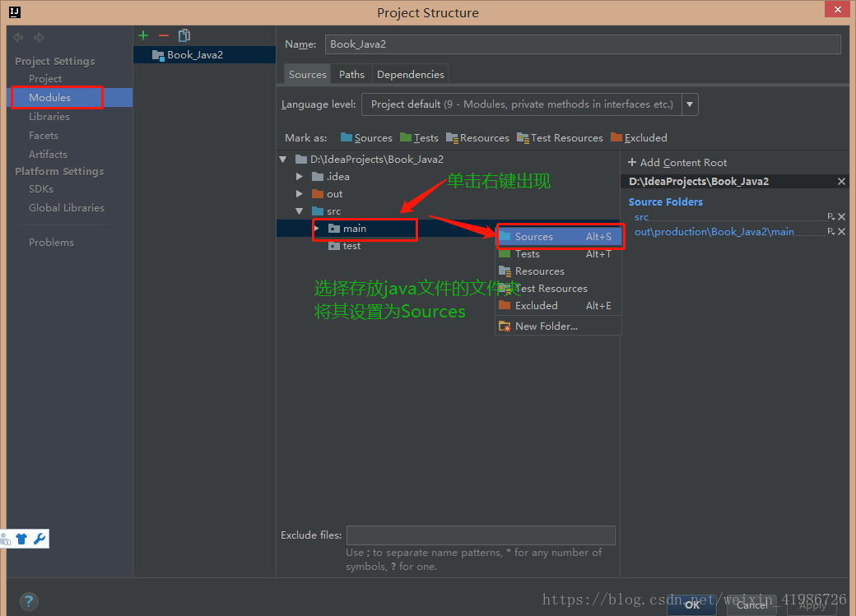Add a new module with the green plus icon
Screen dimensions: 856x616
tap(143, 35)
